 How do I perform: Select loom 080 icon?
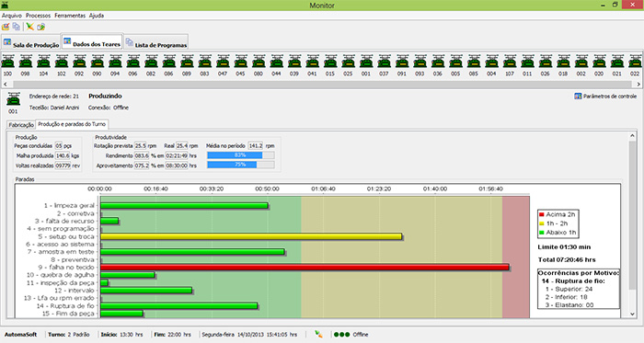pos(259,62)
